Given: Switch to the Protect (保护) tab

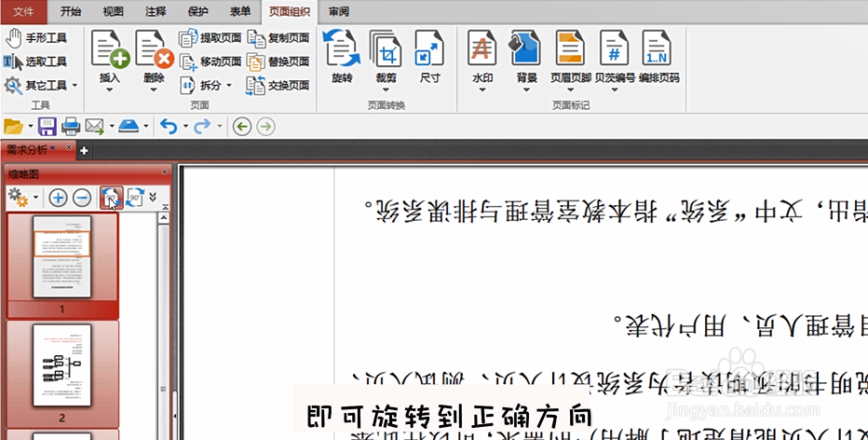Looking at the screenshot, I should [x=197, y=11].
